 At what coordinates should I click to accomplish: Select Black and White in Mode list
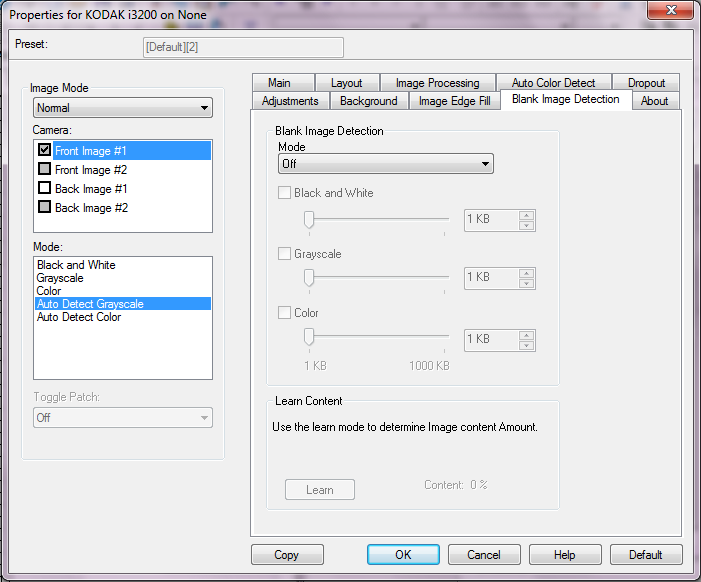[123, 265]
